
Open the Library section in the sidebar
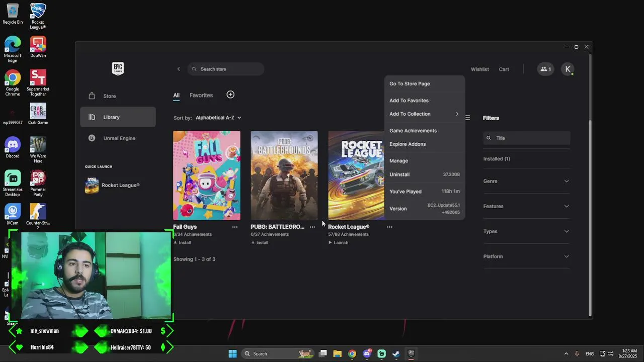[118, 117]
